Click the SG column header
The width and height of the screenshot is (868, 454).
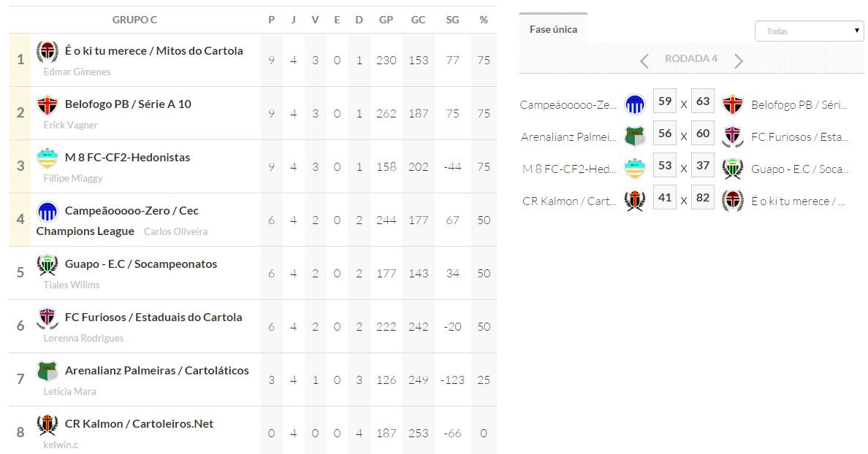point(452,20)
